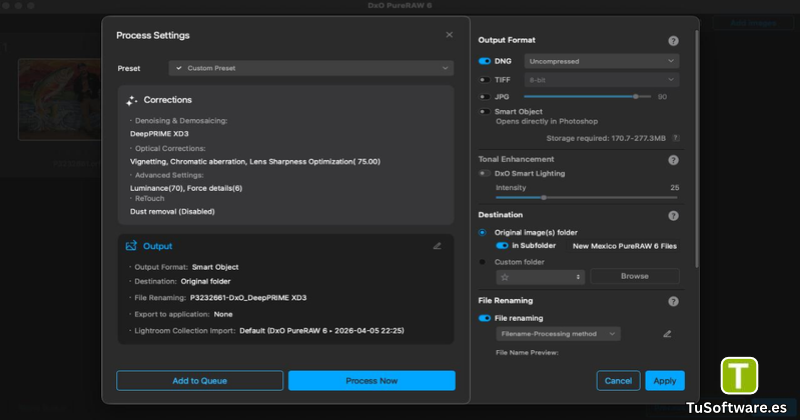Open Output Format help icon
The image size is (800, 420).
pyautogui.click(x=673, y=41)
